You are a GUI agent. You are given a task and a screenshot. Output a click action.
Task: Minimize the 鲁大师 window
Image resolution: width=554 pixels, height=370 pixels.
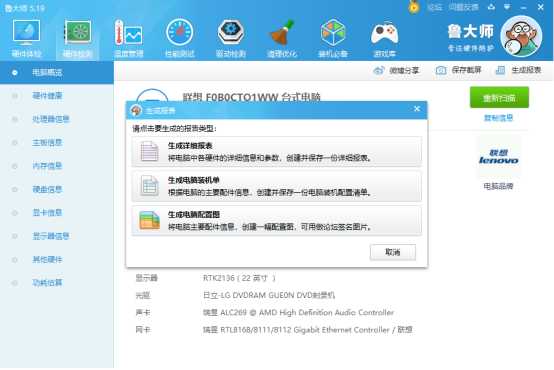click(x=524, y=7)
